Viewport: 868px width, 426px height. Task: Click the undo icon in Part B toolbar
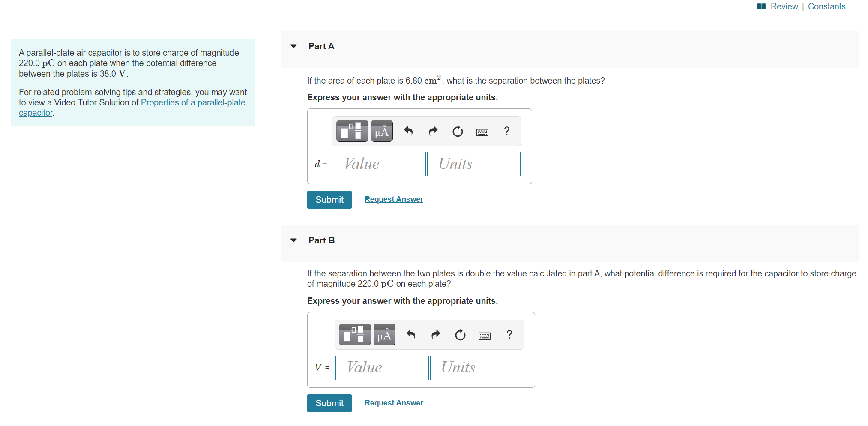pos(410,335)
